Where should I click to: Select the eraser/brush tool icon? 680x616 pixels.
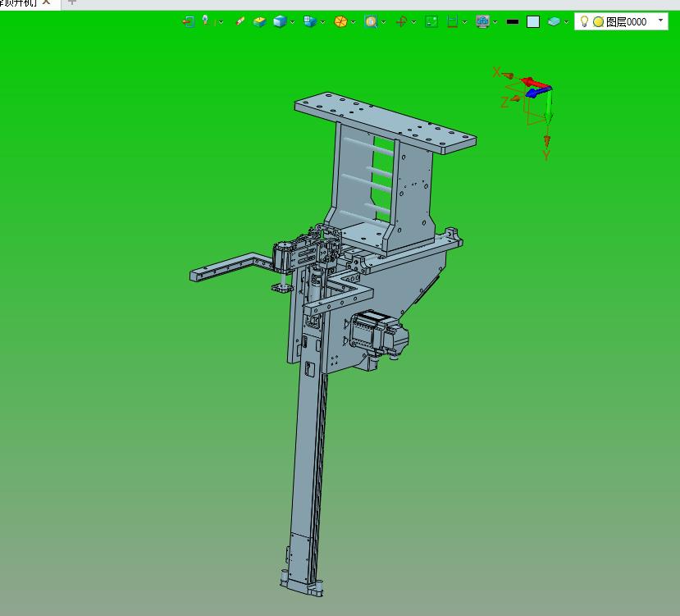pos(240,21)
